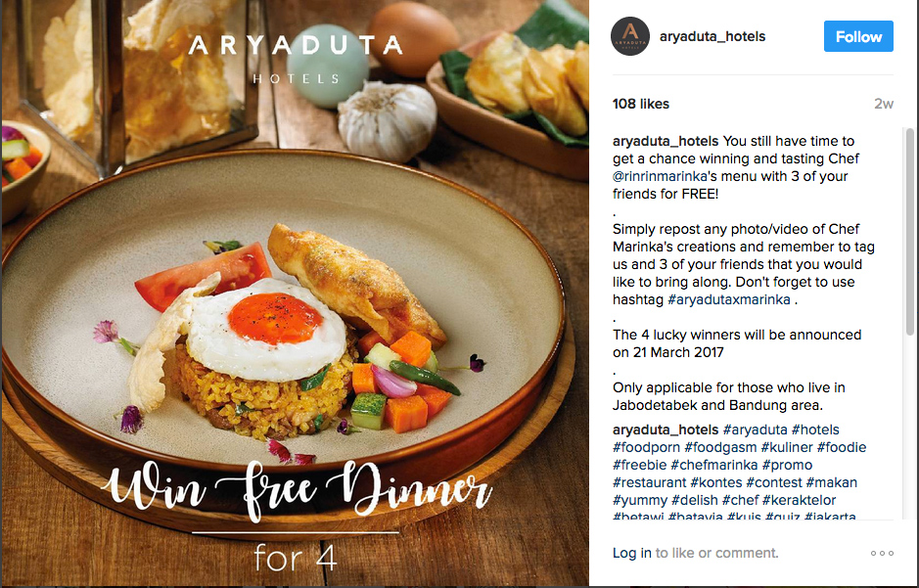
Task: Click the aryaduta_hotels name in caption
Action: [666, 141]
